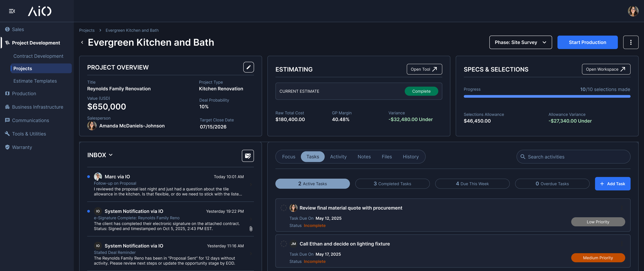Viewport: 644px width, 271px height.
Task: Open the Phase: Site Survey dropdown
Action: (x=520, y=42)
